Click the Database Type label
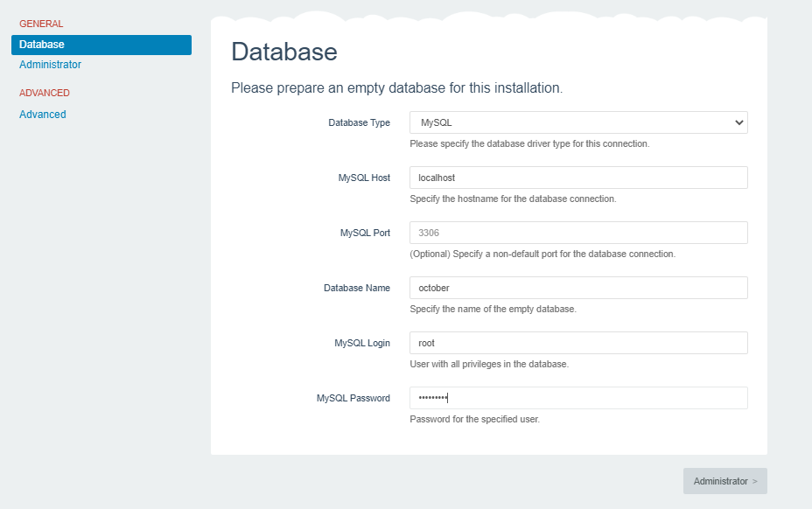The height and width of the screenshot is (509, 812). (x=359, y=123)
